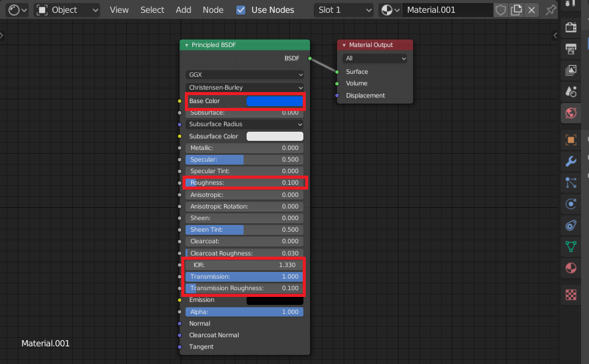Open the Object shader type dropdown
589x364 pixels.
click(68, 10)
